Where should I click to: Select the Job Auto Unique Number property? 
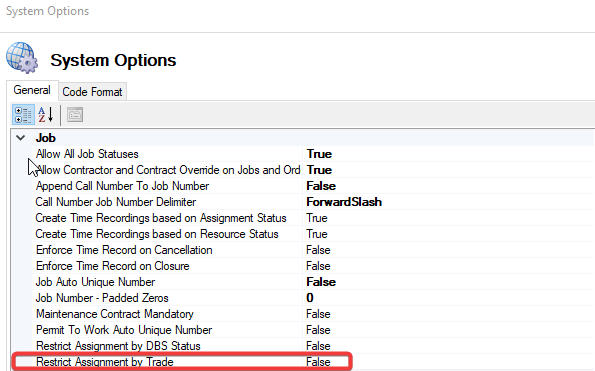pos(95,282)
